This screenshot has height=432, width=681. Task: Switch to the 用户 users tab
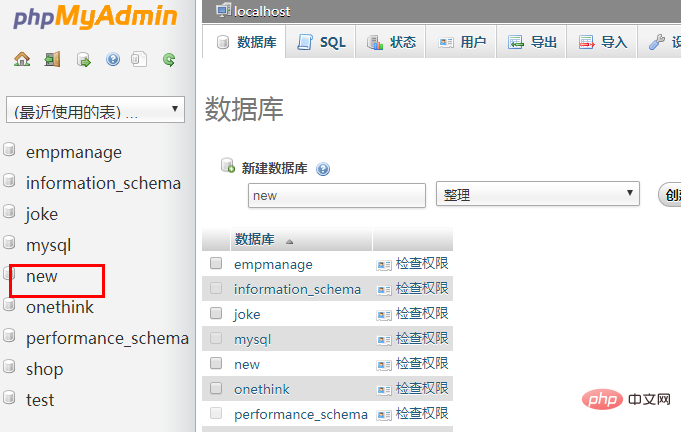[x=462, y=42]
